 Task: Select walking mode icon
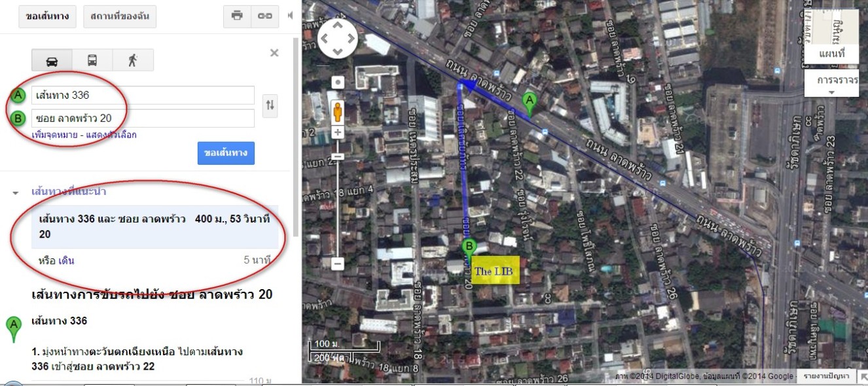tap(133, 60)
